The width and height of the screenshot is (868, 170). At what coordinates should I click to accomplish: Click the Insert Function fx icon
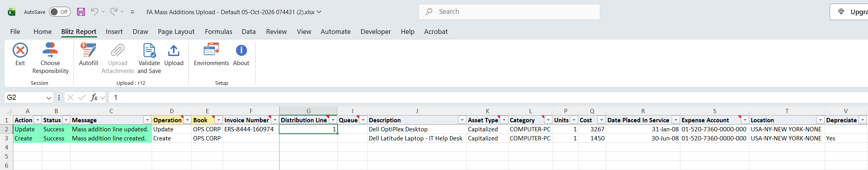[x=94, y=97]
